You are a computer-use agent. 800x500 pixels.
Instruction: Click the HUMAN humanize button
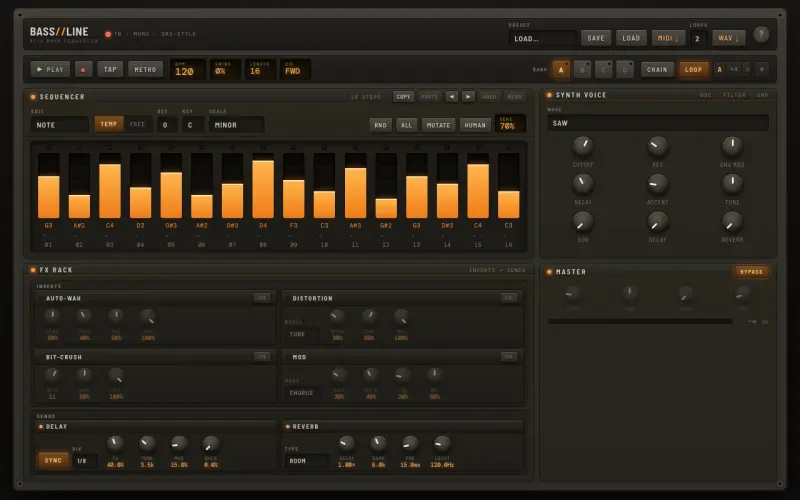(x=475, y=125)
